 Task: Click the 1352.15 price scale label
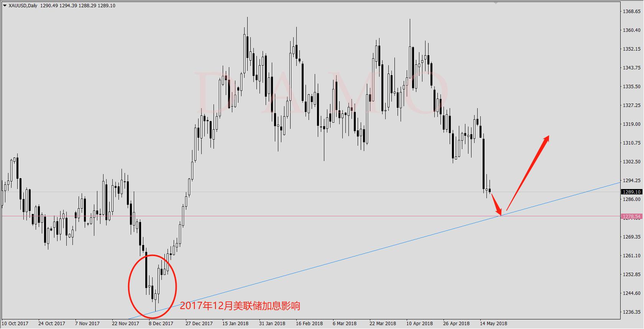(x=632, y=49)
